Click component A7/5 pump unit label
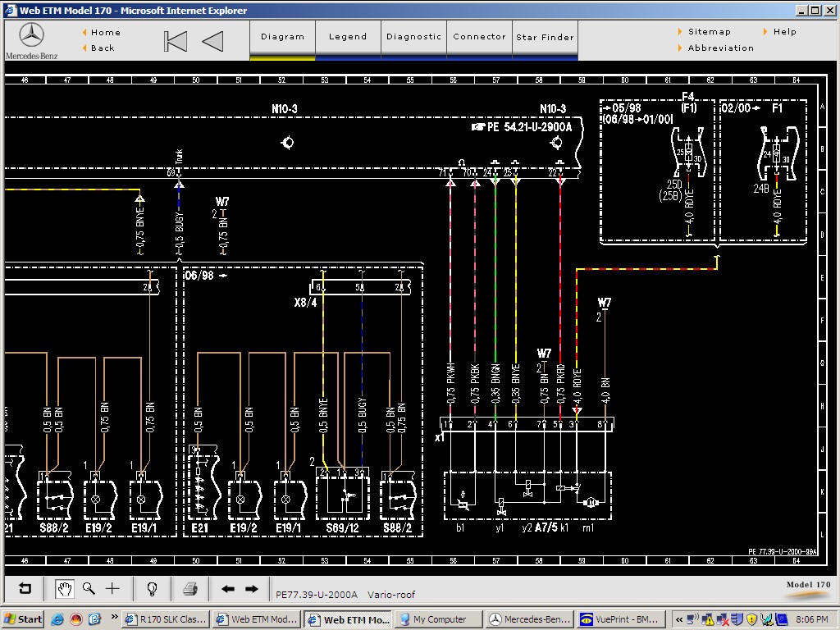Viewport: 840px width, 630px height. pos(546,527)
